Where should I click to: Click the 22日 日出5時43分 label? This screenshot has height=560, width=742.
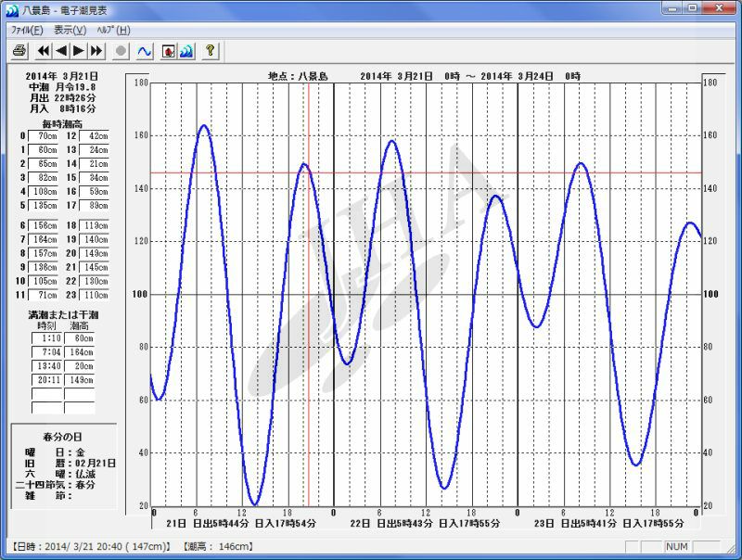coord(391,524)
